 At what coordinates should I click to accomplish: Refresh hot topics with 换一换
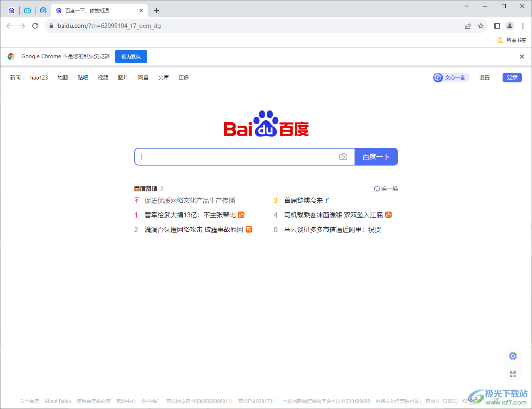pos(386,189)
